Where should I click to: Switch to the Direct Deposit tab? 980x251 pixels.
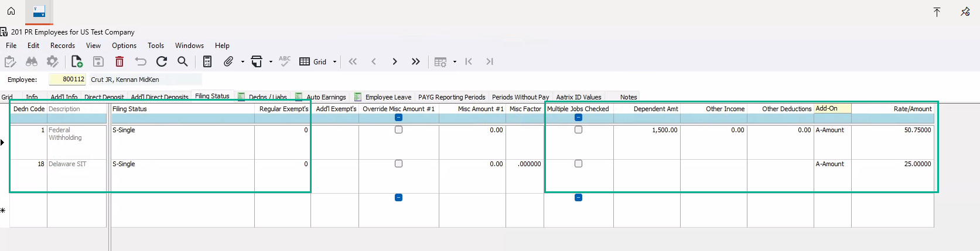104,97
